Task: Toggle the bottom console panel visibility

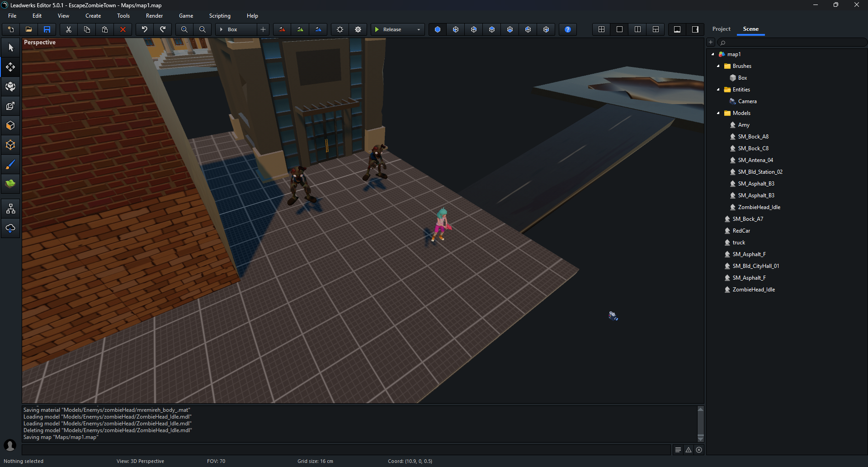Action: [677, 29]
